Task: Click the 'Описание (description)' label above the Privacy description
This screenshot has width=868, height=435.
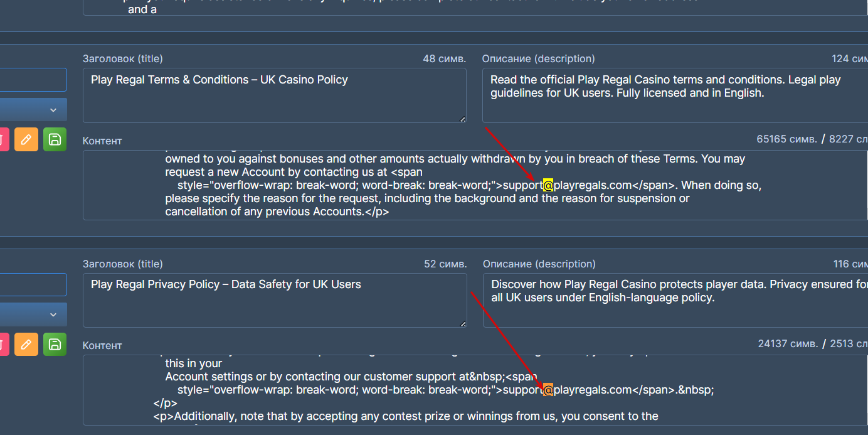Action: click(x=539, y=264)
